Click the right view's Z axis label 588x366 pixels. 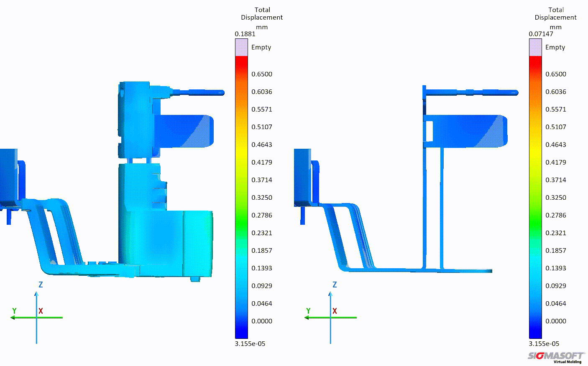tap(335, 285)
